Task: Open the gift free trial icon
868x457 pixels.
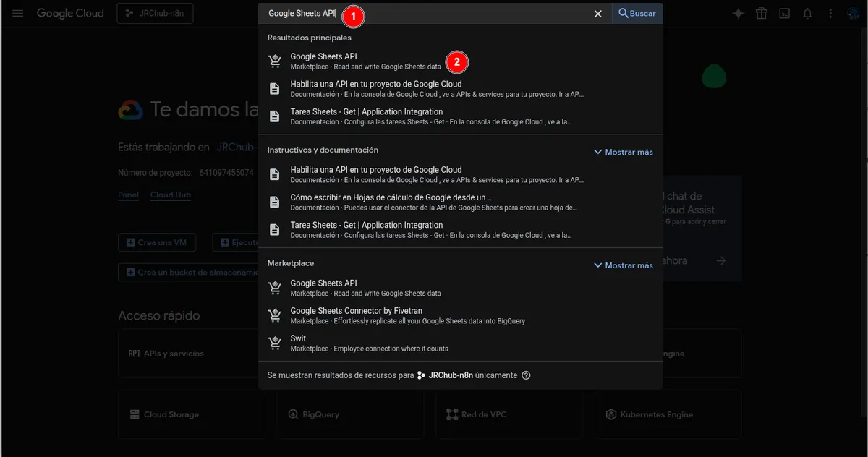Action: pos(762,14)
